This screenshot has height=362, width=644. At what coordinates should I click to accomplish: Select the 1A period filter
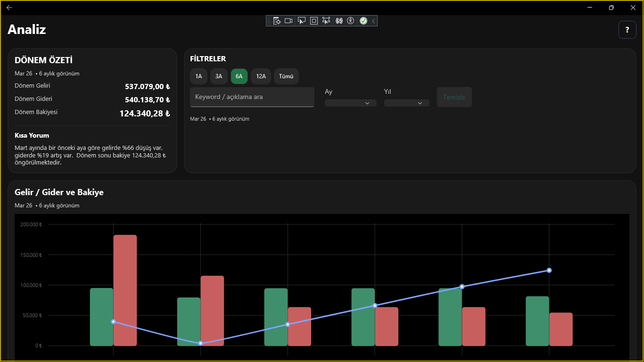198,76
